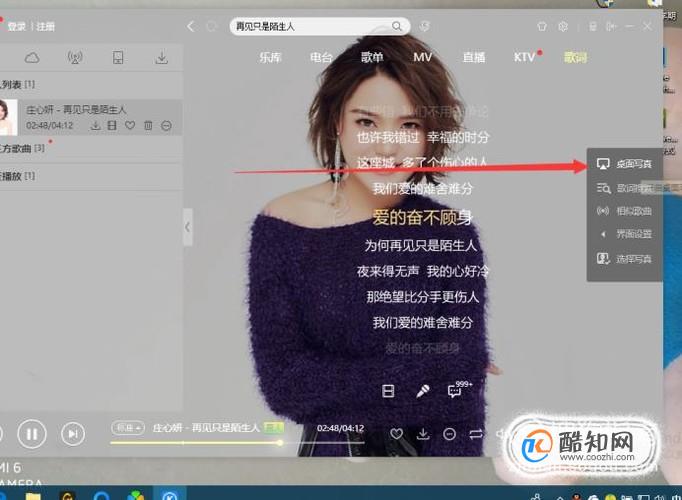682x500 pixels.
Task: Click the MV icon below the lyrics
Action: coord(388,391)
